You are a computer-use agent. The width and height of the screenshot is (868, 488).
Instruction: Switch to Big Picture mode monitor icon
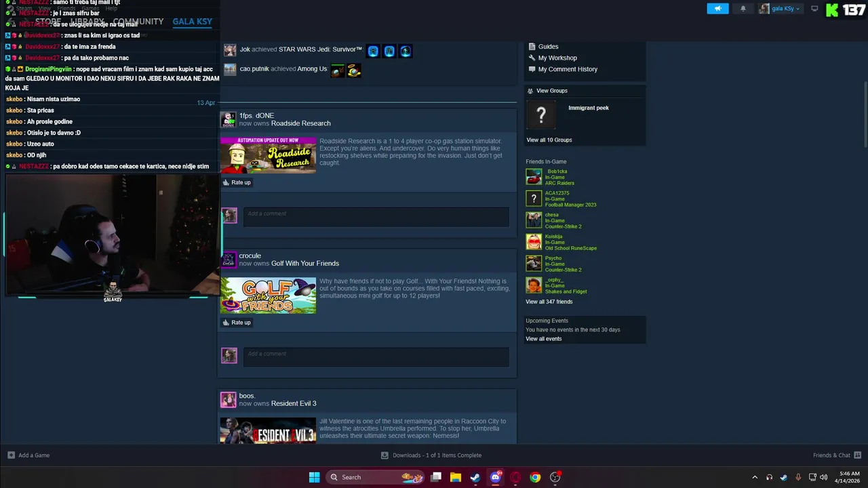tap(814, 9)
